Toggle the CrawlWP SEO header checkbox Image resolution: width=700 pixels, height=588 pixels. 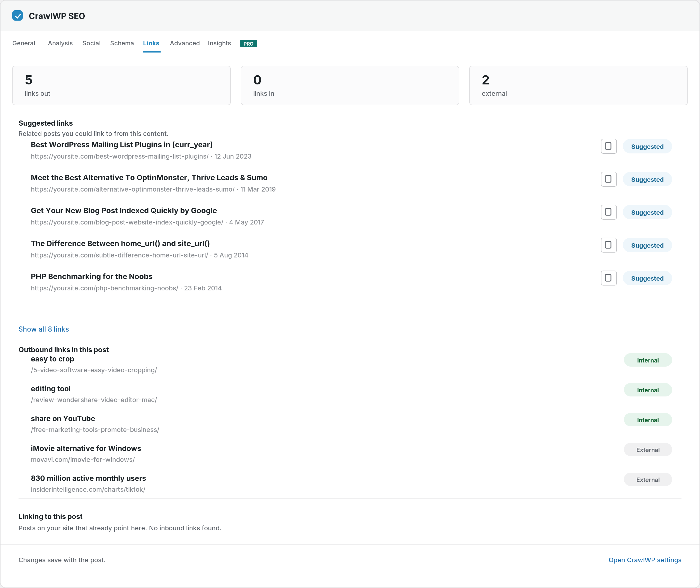17,16
